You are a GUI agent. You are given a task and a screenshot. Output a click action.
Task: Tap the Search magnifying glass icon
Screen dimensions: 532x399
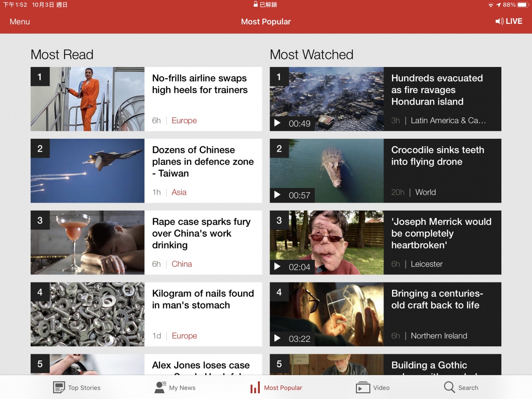pyautogui.click(x=449, y=387)
